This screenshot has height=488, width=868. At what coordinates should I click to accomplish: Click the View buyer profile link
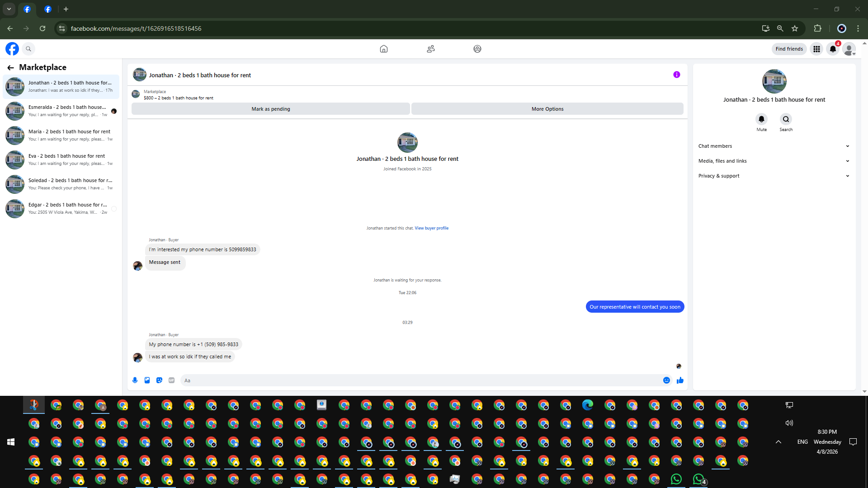click(x=431, y=228)
